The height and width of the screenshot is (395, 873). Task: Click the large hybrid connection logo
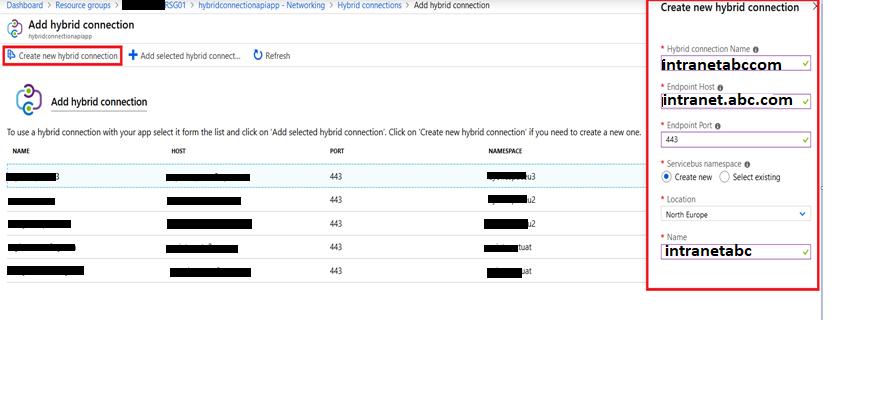point(29,100)
